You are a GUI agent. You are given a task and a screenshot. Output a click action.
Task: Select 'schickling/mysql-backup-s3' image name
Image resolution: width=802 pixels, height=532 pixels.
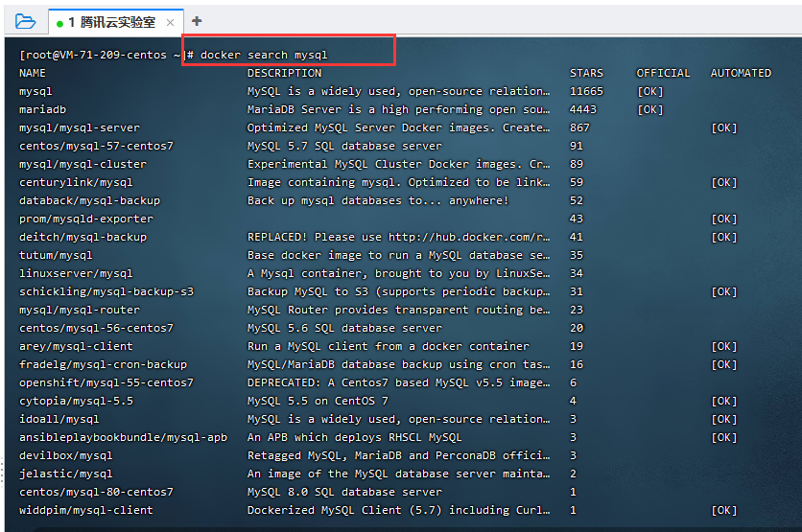point(106,291)
